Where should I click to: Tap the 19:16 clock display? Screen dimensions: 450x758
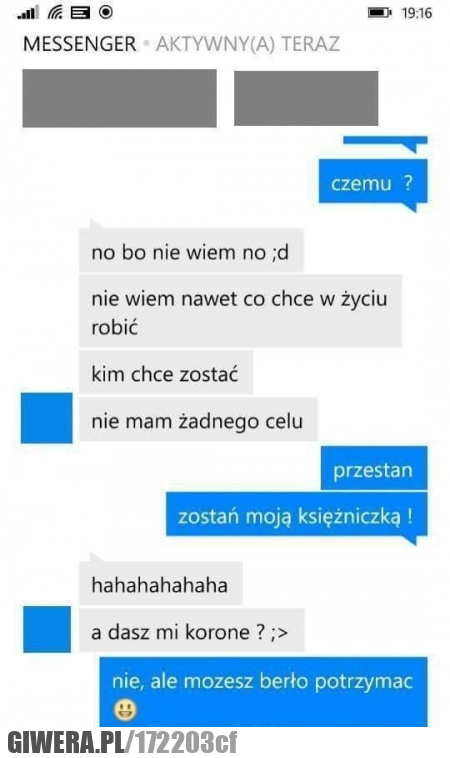pyautogui.click(x=416, y=13)
